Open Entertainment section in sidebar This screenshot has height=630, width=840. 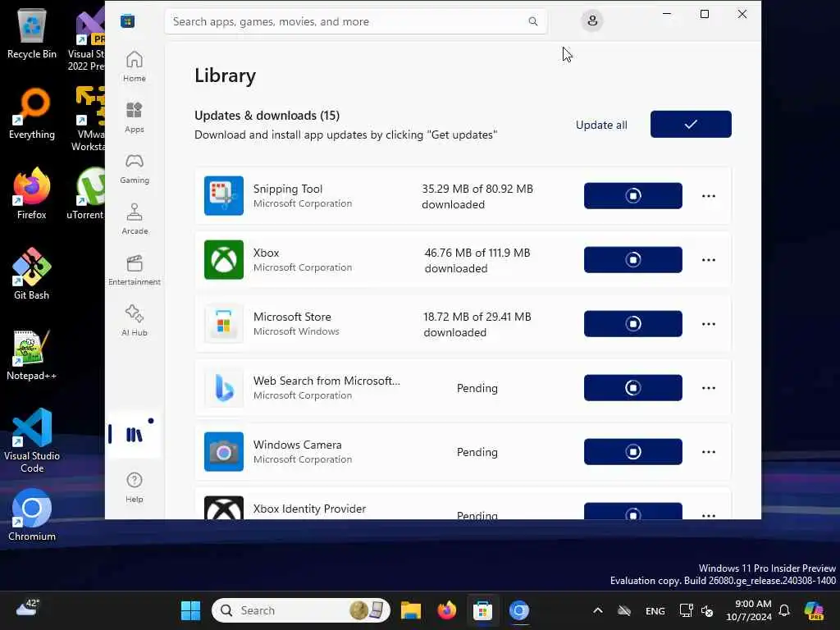(x=134, y=270)
